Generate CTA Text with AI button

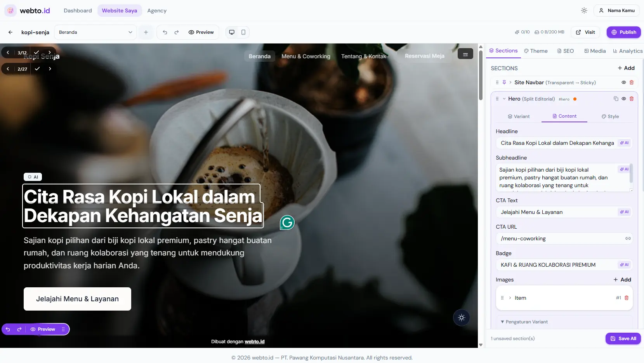point(624,212)
